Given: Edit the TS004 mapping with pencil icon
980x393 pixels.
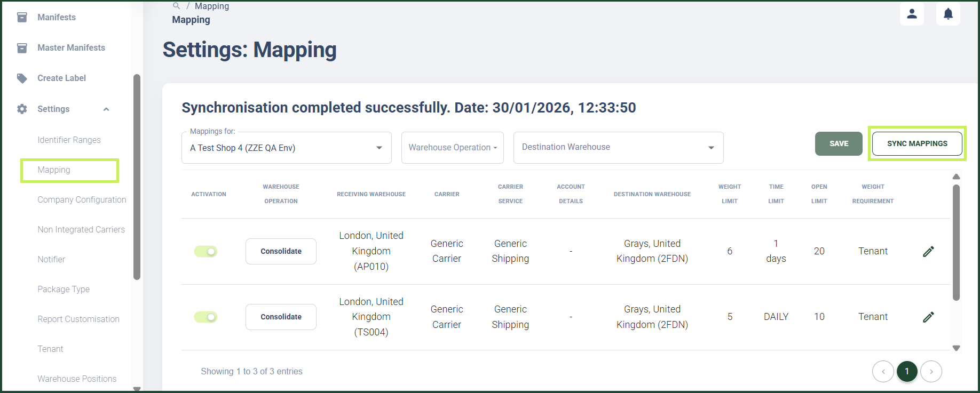Looking at the screenshot, I should click(928, 317).
